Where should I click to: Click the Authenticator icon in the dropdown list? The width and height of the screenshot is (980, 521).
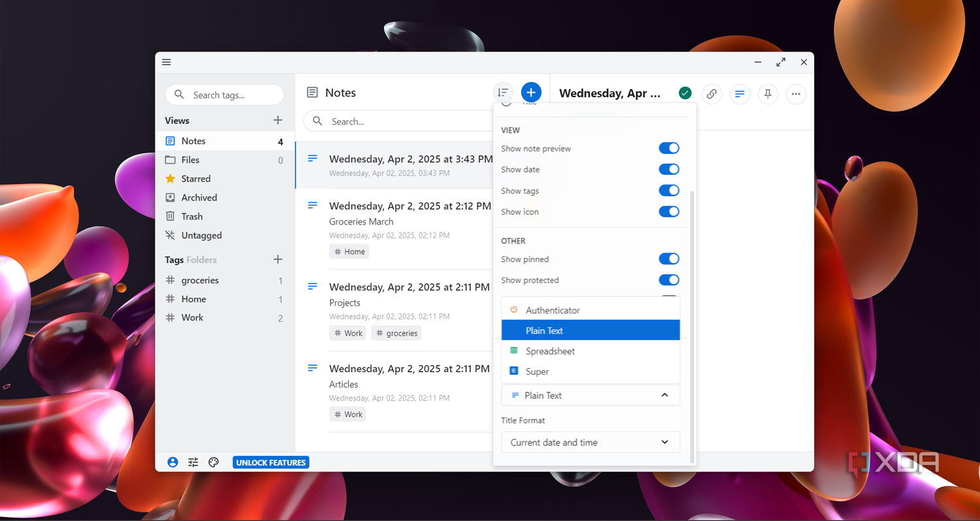click(x=514, y=310)
